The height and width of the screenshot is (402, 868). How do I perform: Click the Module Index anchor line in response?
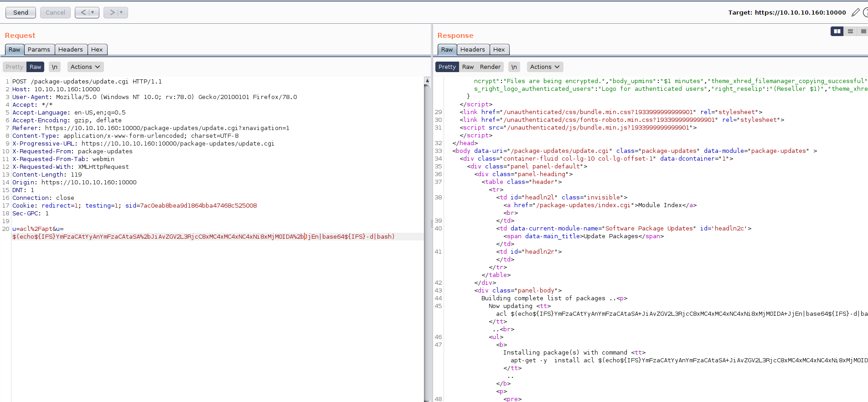(600, 205)
